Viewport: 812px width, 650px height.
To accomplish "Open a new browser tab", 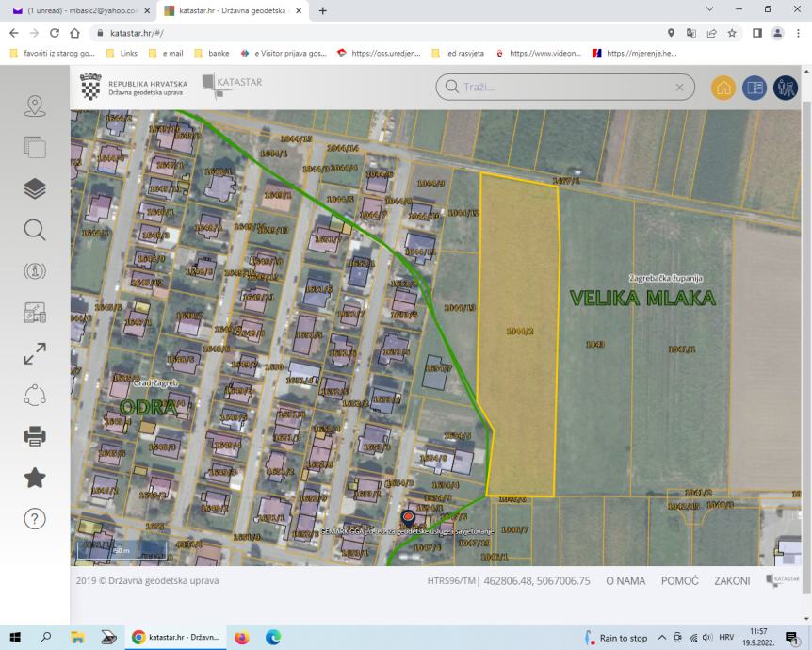I will [x=322, y=11].
